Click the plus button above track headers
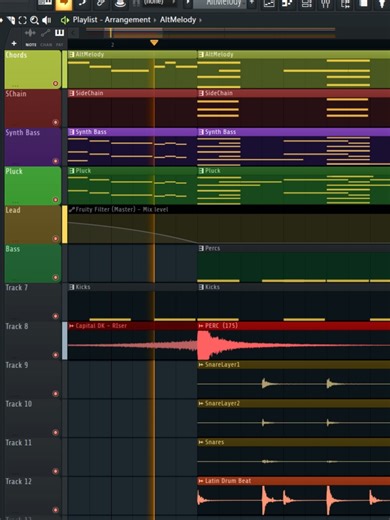390x520 pixels. tap(14, 44)
